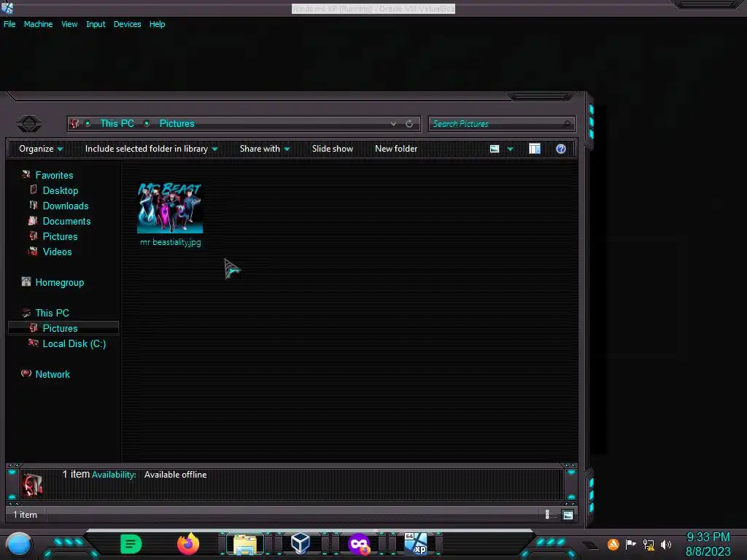Expand the address bar history dropdown
Viewport: 747px width, 560px height.
(x=393, y=124)
